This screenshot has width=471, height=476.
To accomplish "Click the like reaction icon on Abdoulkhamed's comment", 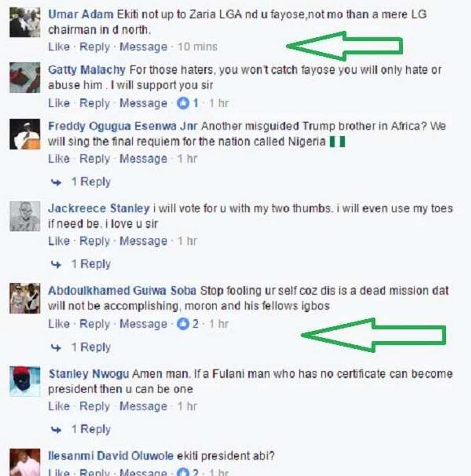I will click(x=183, y=324).
